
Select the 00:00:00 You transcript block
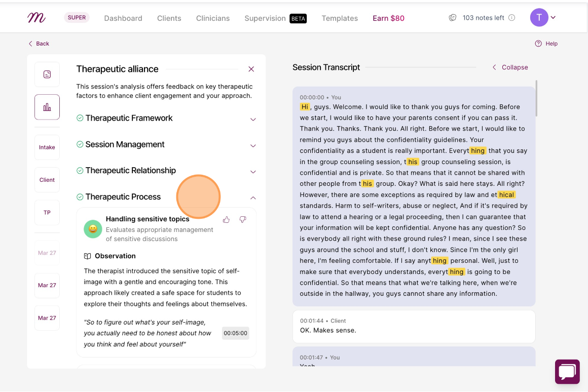(x=414, y=197)
